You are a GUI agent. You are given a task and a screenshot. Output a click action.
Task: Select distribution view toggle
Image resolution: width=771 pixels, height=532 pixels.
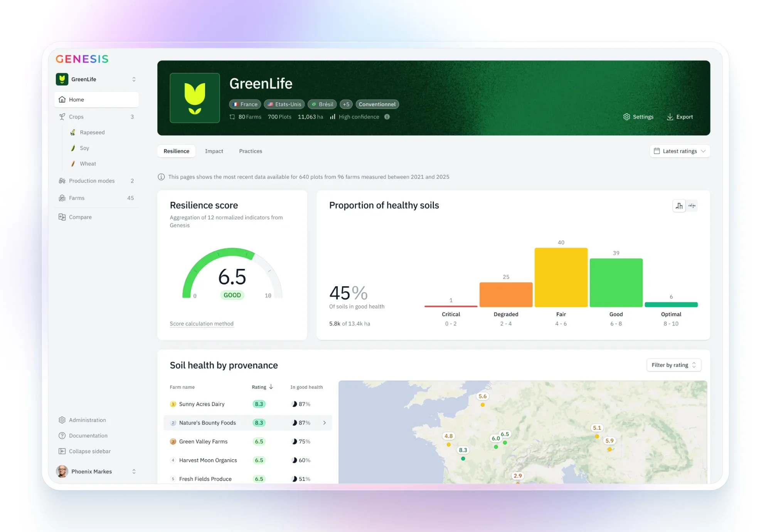[x=692, y=206]
